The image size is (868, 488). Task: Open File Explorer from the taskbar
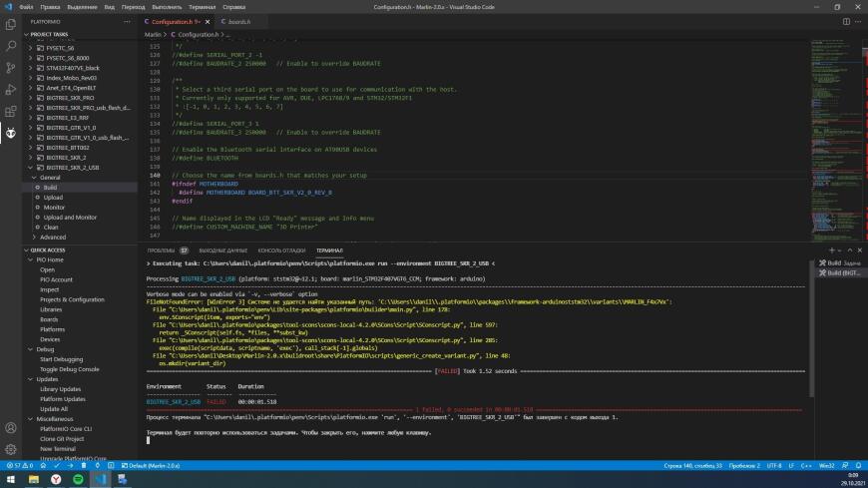pyautogui.click(x=34, y=479)
